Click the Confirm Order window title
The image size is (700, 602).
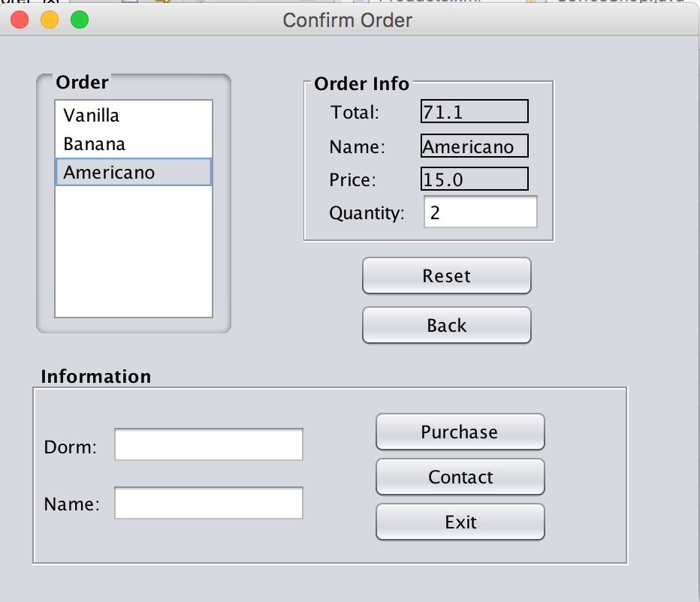point(347,20)
